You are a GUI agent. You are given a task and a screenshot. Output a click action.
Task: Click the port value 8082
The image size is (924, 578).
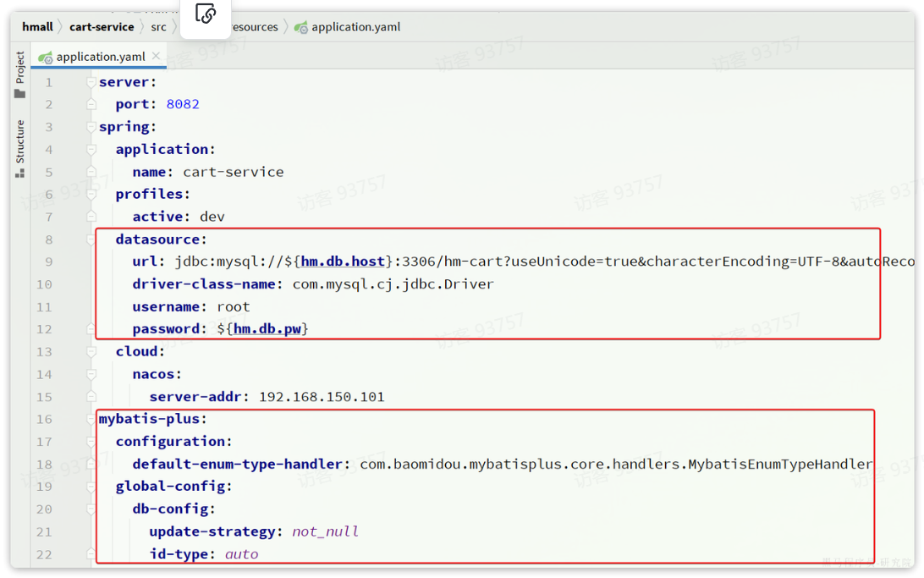click(183, 104)
